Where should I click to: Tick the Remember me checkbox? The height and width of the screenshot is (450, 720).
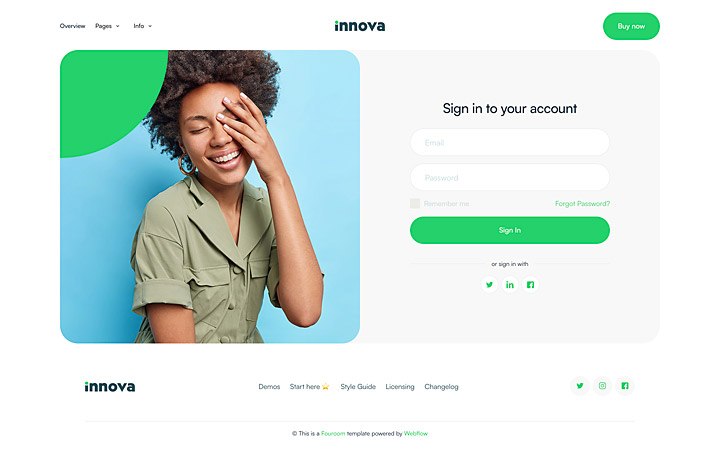415,203
